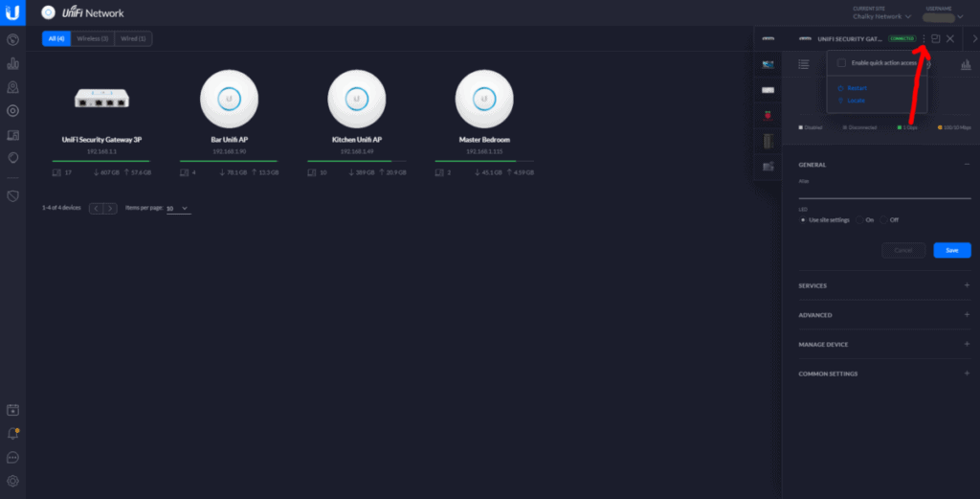Click the pop-out window icon in the device panel
Image resolution: width=980 pixels, height=499 pixels.
[x=936, y=38]
